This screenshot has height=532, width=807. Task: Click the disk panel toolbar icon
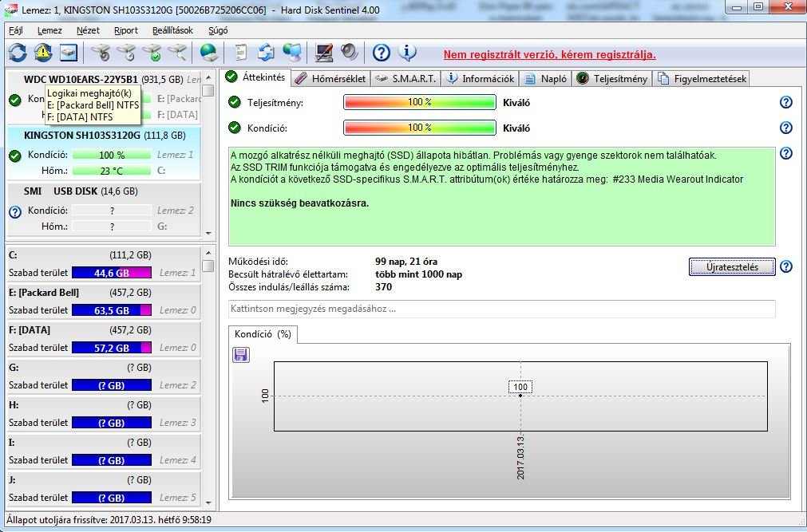tap(68, 52)
